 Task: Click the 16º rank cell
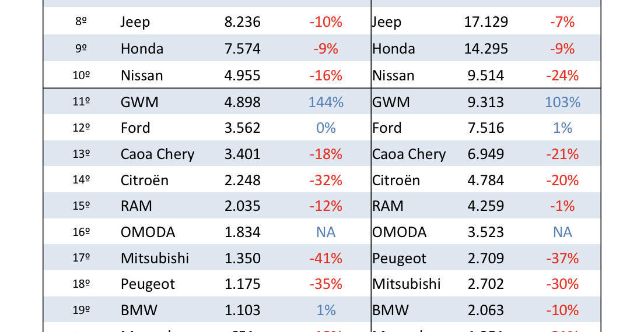click(x=81, y=232)
